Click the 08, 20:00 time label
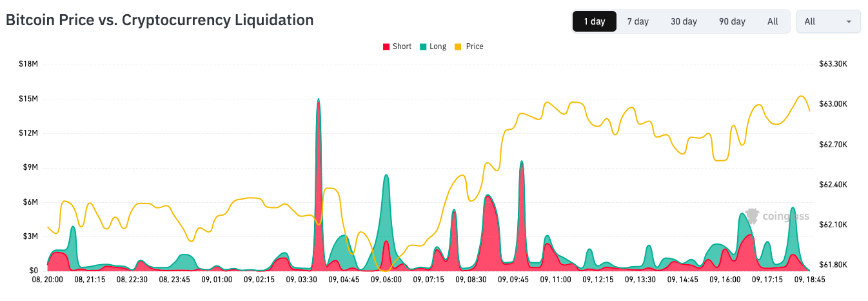Viewport: 868px width, 301px height. coord(48,280)
